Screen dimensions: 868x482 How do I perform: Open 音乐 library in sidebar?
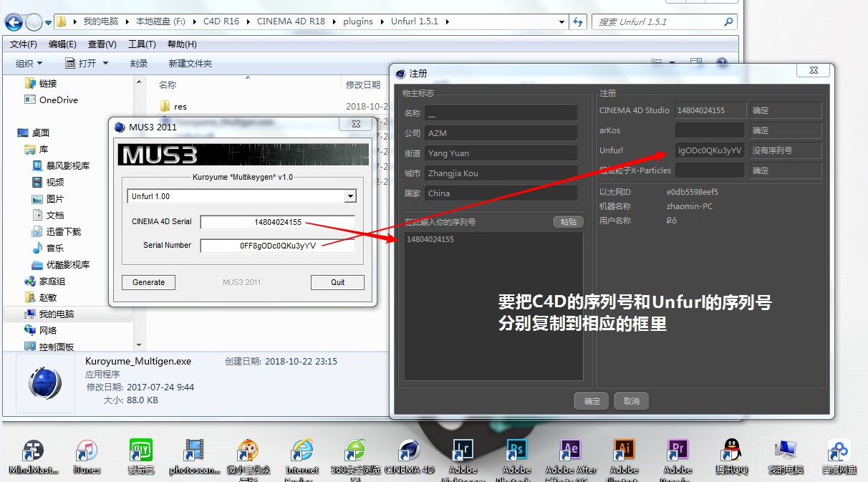[x=48, y=248]
